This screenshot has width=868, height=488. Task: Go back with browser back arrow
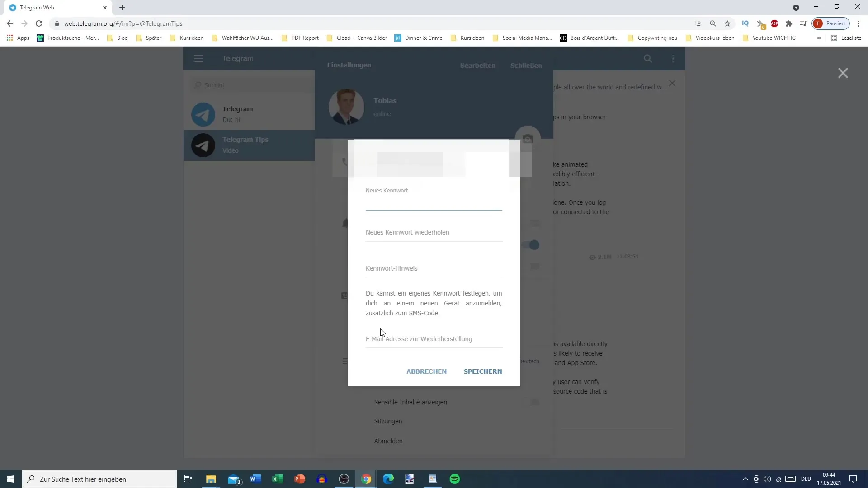click(10, 23)
